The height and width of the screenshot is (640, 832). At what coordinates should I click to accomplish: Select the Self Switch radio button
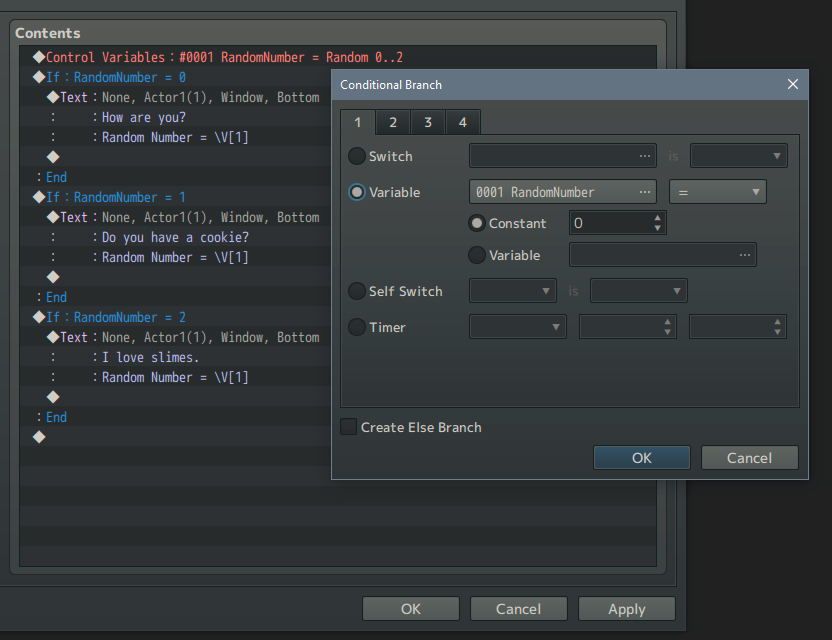(357, 291)
